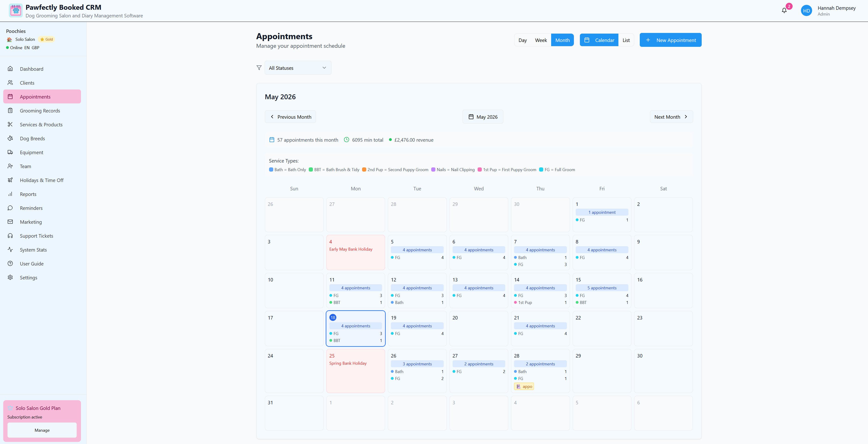The width and height of the screenshot is (868, 444).
Task: Open highlighted day 18 cell
Action: (x=356, y=329)
